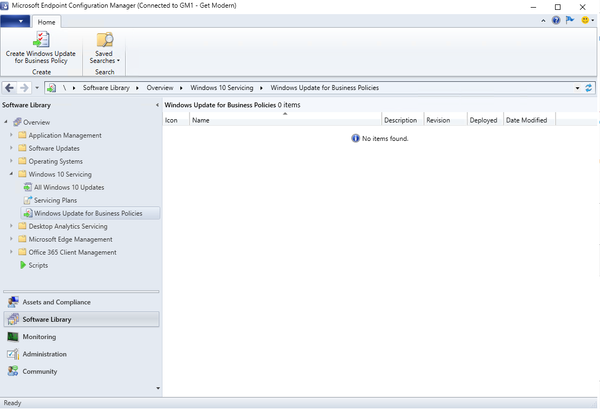Expand the Application Management tree node
600x409 pixels.
[11, 135]
